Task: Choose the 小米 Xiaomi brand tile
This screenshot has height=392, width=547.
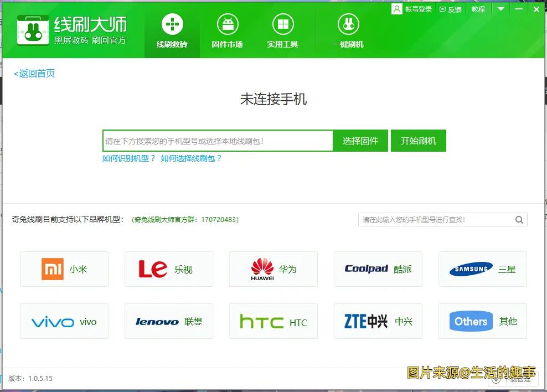Action: [64, 269]
